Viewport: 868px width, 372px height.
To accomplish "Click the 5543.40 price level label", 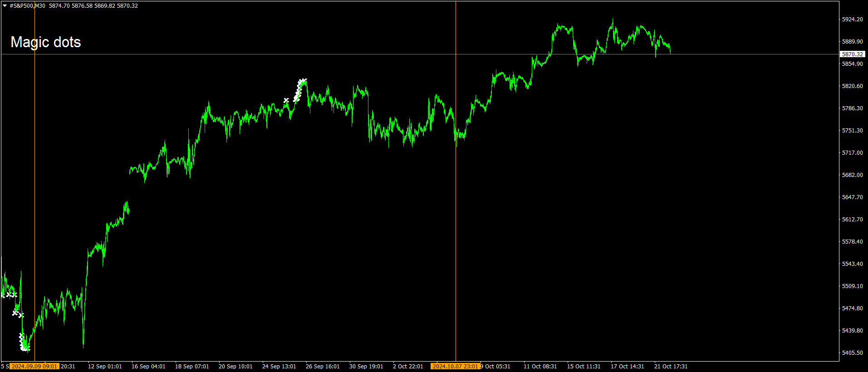I will 853,264.
